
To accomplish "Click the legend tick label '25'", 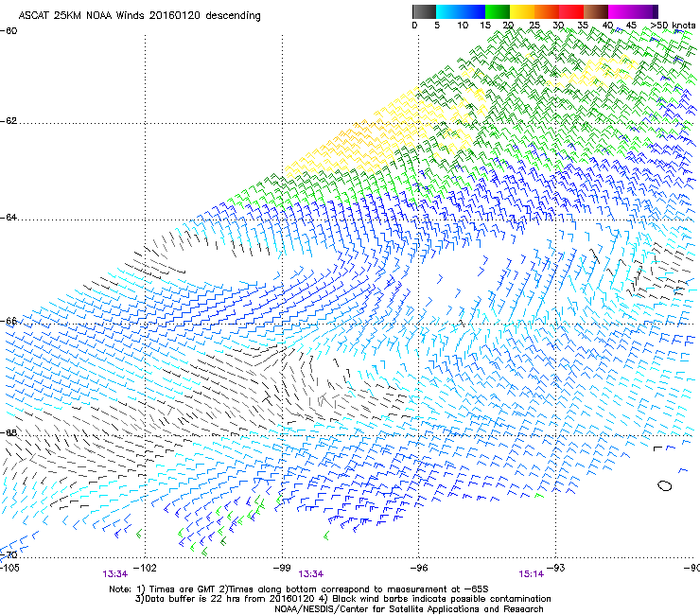I will [x=534, y=26].
